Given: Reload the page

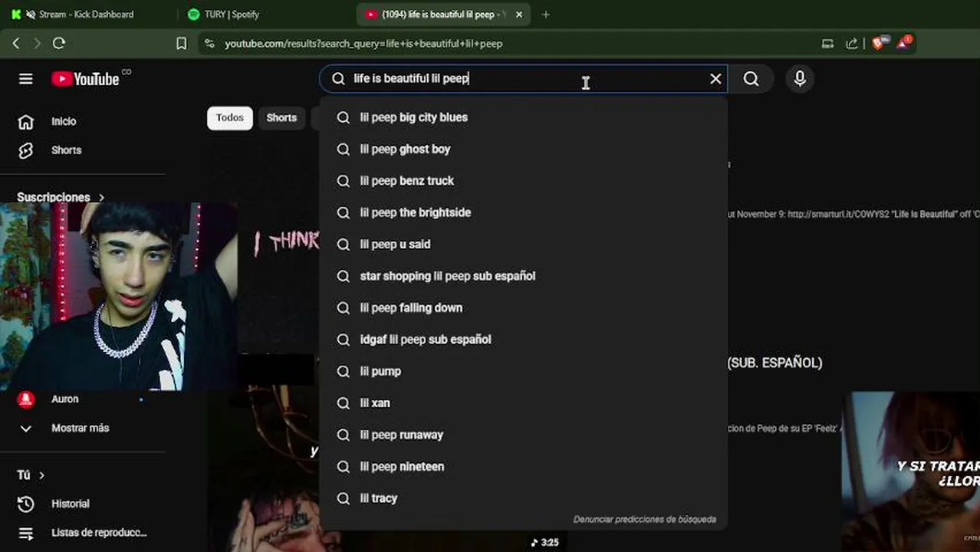Looking at the screenshot, I should [x=59, y=44].
